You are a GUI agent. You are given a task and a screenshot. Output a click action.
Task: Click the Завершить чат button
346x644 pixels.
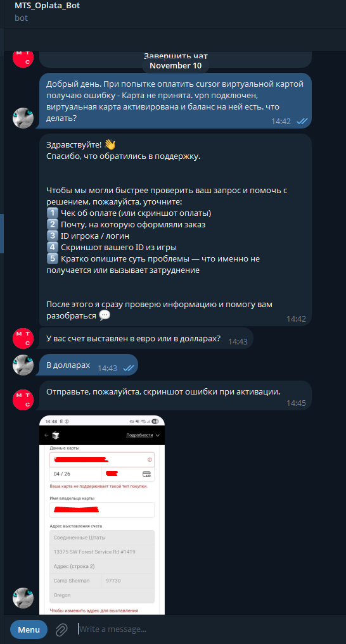[176, 56]
